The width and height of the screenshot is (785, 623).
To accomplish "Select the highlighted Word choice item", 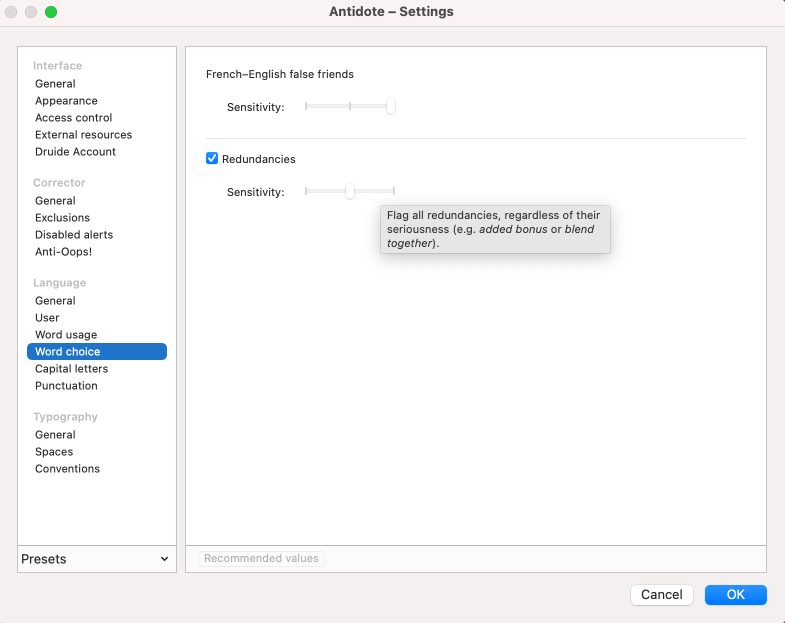I will point(97,352).
